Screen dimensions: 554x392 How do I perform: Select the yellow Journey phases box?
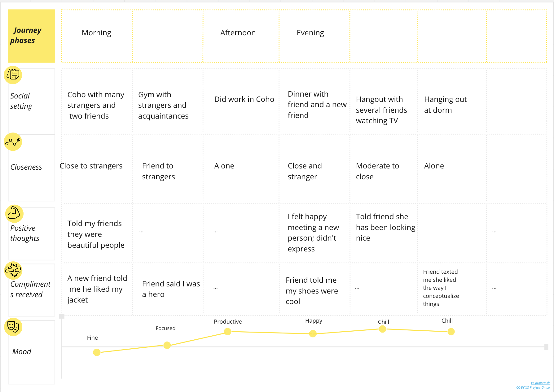[31, 36]
